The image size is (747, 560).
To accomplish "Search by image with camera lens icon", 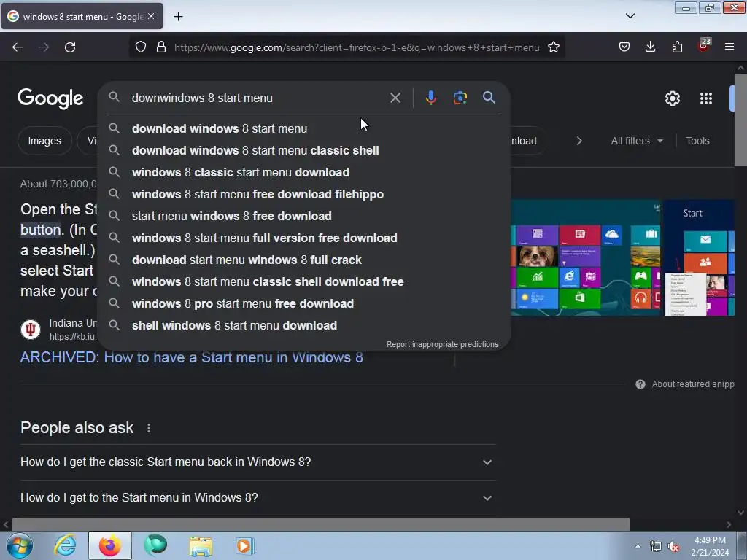I will coord(460,98).
